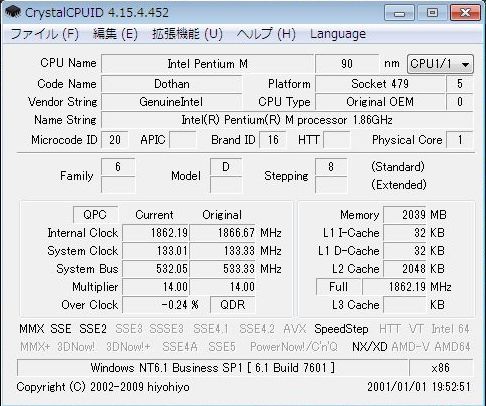Click current Internal Clock 1862.19

click(156, 233)
